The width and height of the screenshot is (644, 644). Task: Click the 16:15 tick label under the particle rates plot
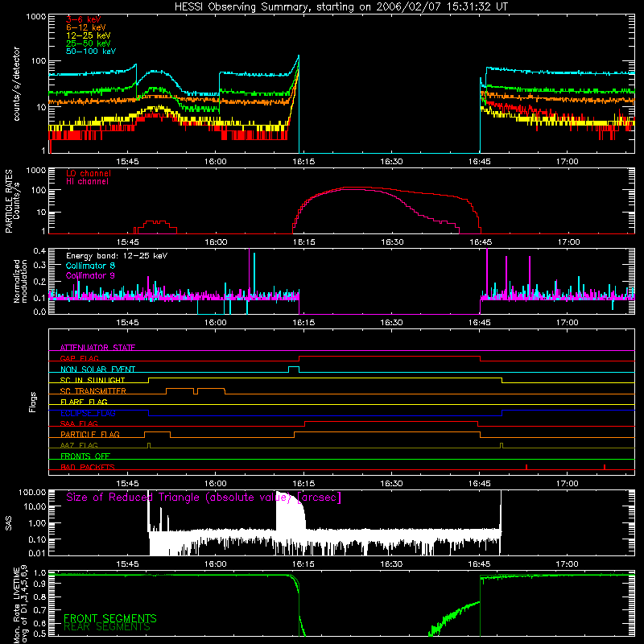tap(304, 242)
